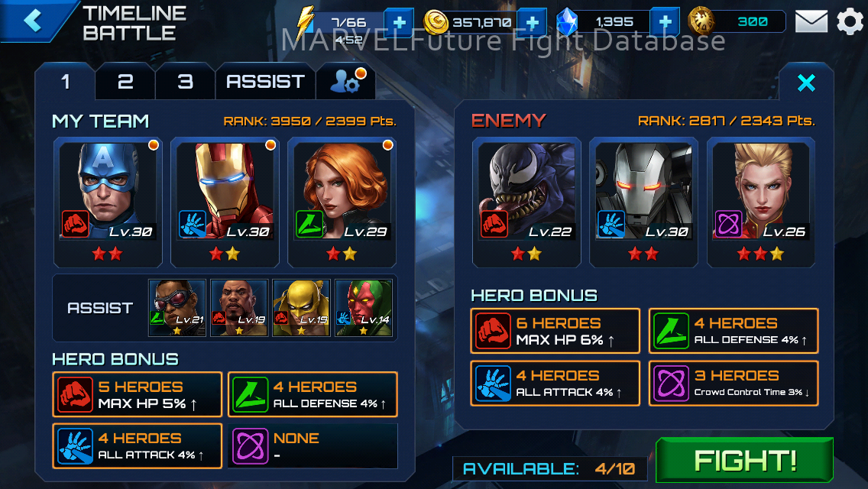
Task: Tap the enemy War Machine card
Action: 644,202
